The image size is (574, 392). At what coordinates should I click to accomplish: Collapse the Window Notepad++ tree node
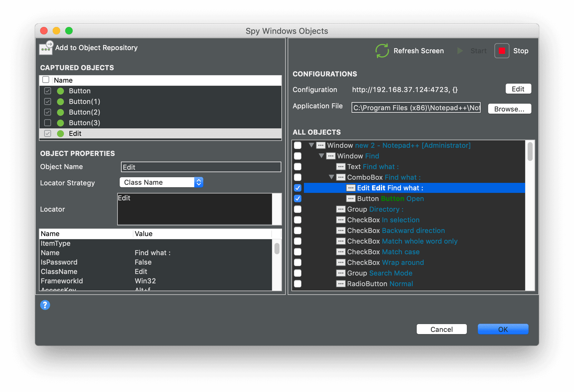[x=311, y=145]
